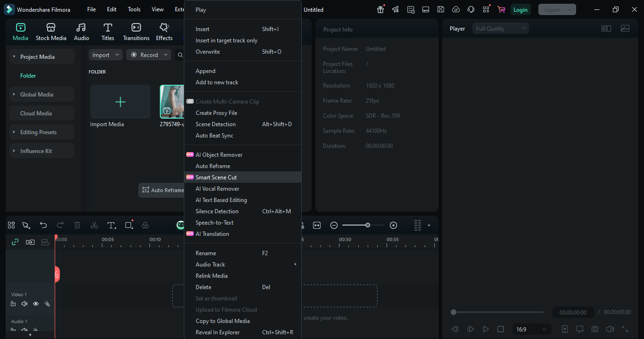Open the Titles tab

107,32
